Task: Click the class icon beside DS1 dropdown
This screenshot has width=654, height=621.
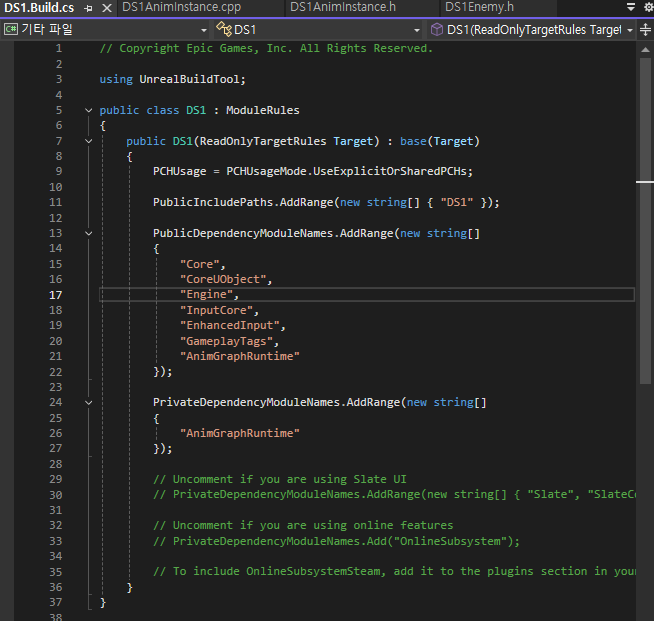Action: [224, 29]
